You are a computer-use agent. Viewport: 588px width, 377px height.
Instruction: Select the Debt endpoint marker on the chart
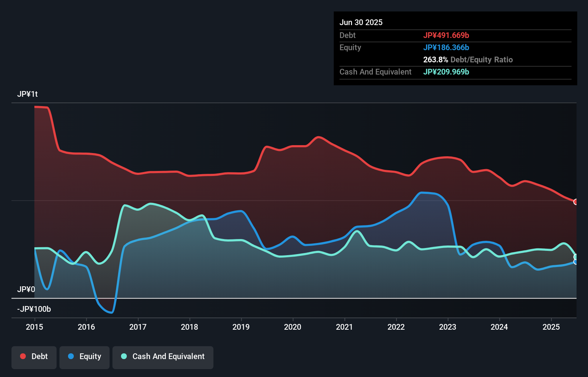tap(576, 202)
